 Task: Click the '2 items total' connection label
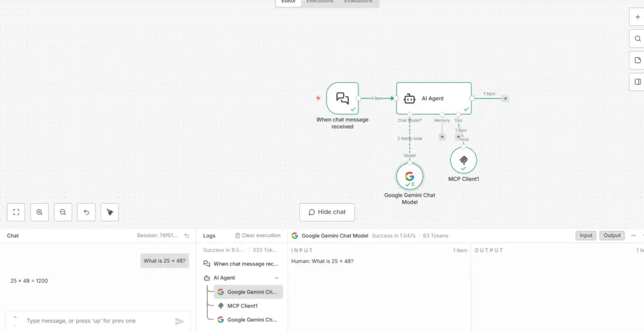point(409,138)
